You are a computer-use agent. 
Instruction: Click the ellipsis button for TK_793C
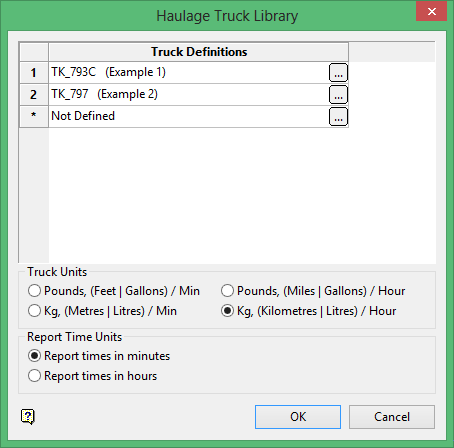point(338,72)
